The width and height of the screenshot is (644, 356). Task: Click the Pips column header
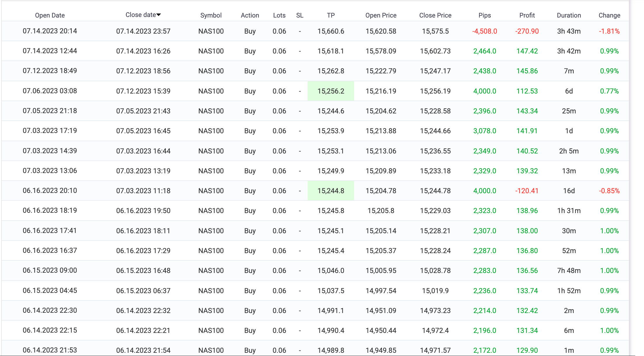485,15
